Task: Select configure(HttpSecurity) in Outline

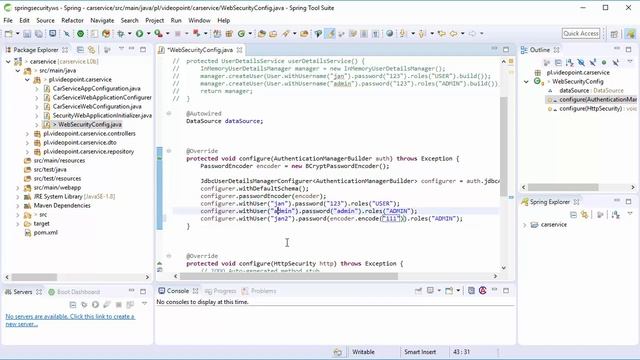Action: tap(591, 109)
